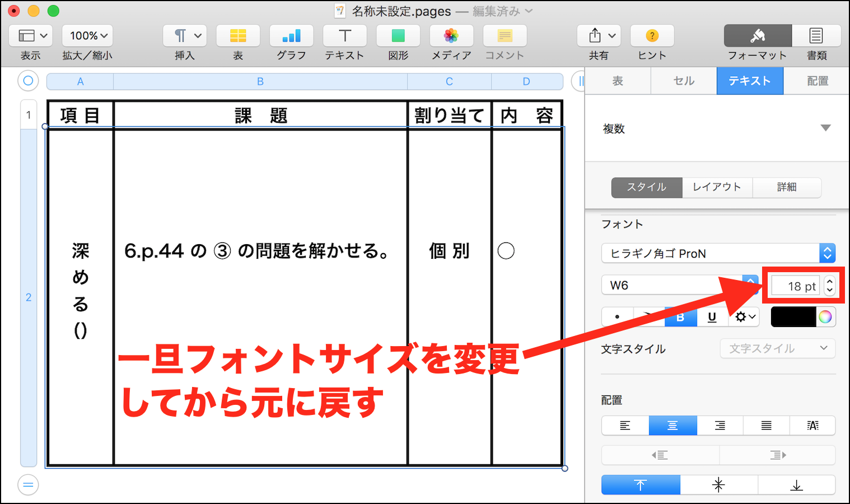This screenshot has width=850, height=504.
Task: Toggle bold formatting off
Action: [680, 316]
